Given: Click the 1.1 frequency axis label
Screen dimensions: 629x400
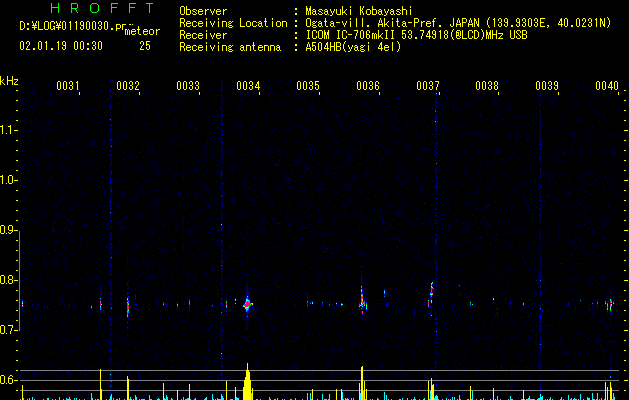Looking at the screenshot, I should [x=8, y=130].
